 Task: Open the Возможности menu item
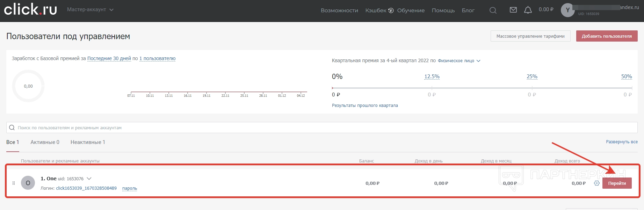coord(339,10)
